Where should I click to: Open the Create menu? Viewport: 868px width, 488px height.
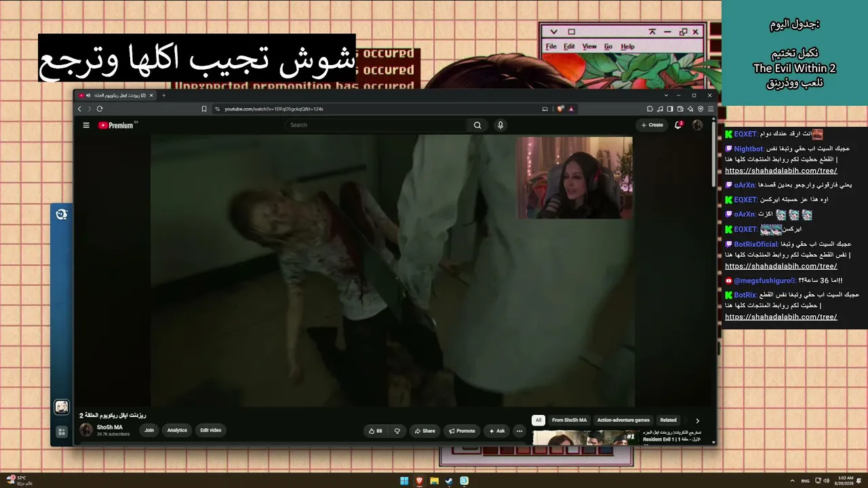pos(652,125)
